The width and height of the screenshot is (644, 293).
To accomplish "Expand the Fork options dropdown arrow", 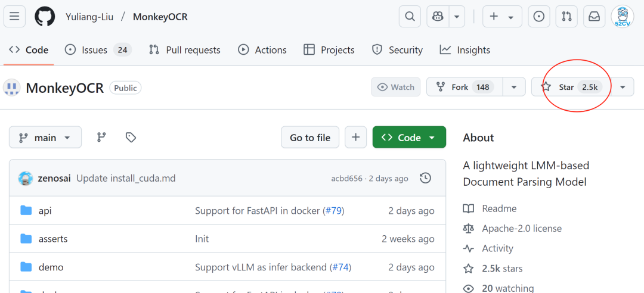I will click(x=514, y=87).
